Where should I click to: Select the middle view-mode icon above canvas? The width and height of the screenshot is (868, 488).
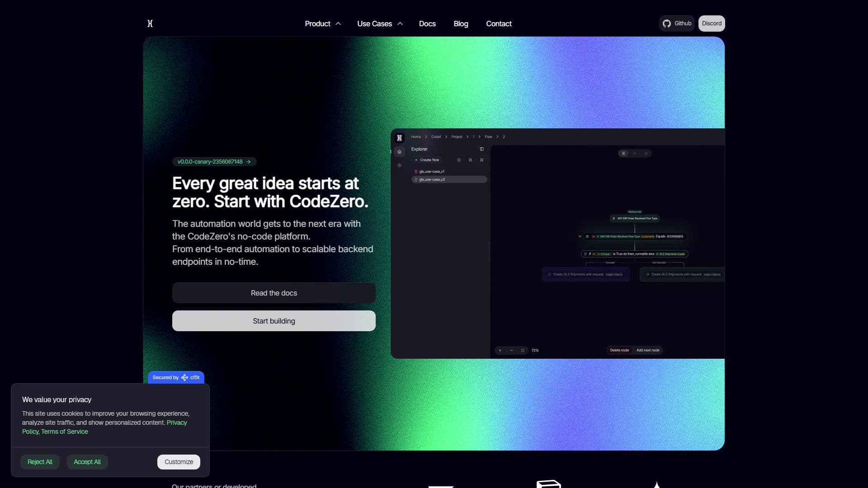(x=635, y=154)
